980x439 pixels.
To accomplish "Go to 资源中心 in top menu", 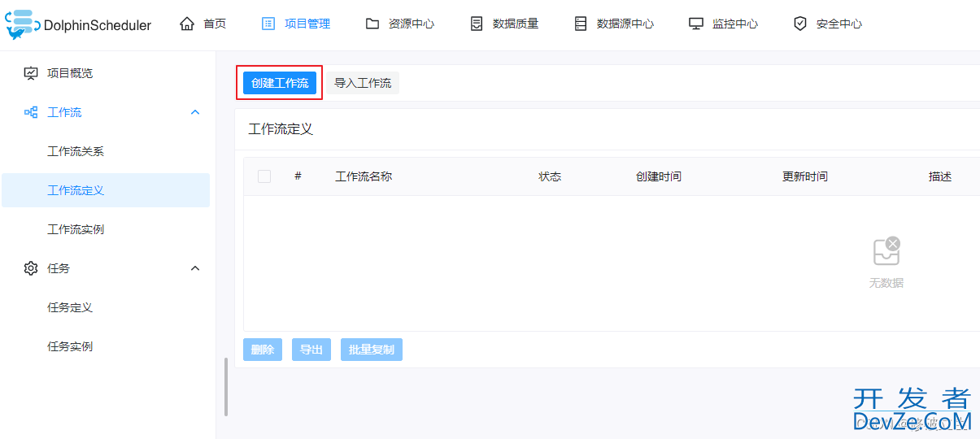I will [x=412, y=24].
